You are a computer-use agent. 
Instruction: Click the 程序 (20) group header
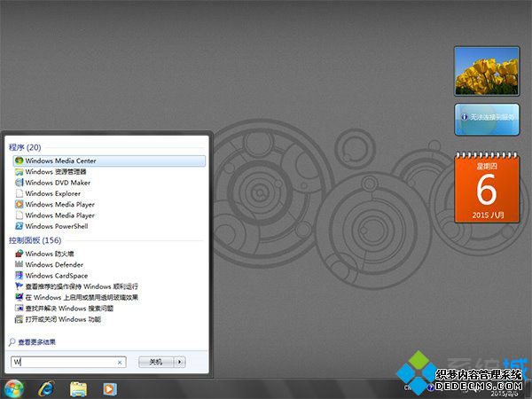[x=25, y=147]
